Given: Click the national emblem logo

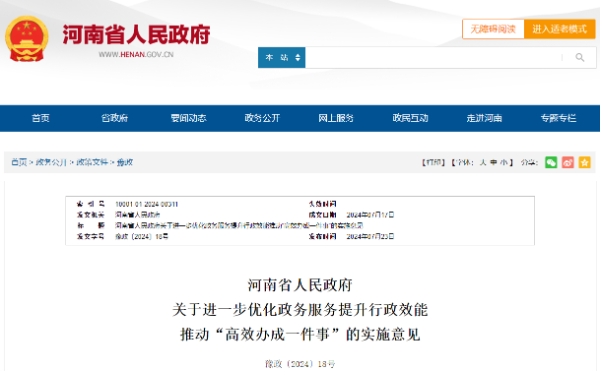Looking at the screenshot, I should click(x=27, y=38).
